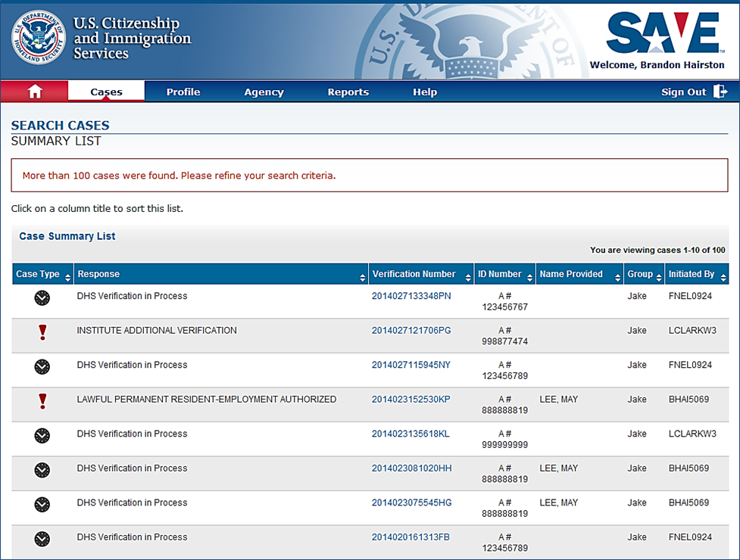Open the Agency menu
The width and height of the screenshot is (740, 560).
pyautogui.click(x=264, y=92)
